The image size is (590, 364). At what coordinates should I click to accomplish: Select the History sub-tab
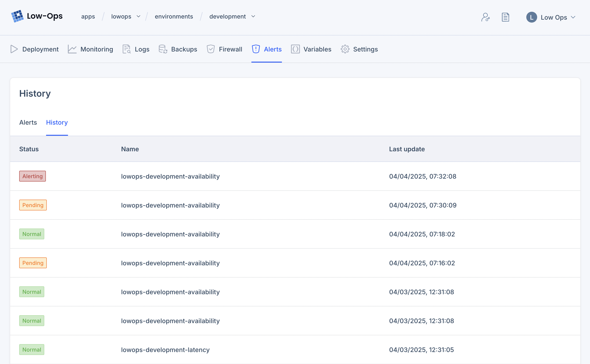coord(57,122)
